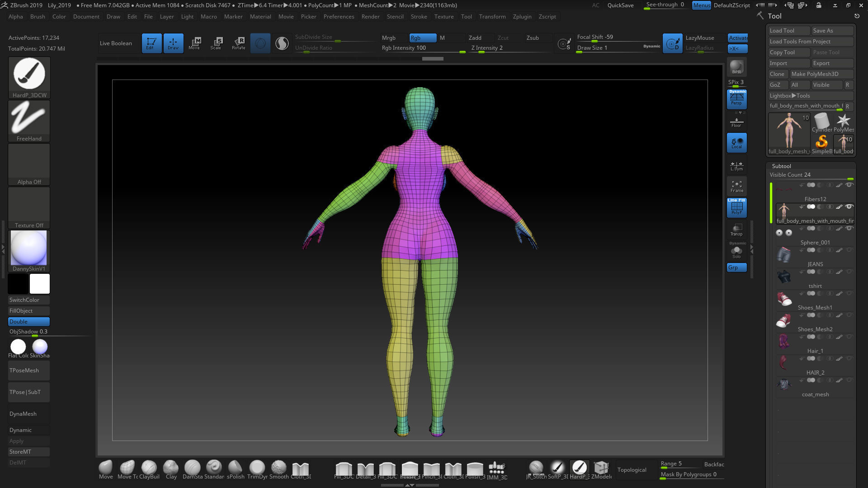Toggle visibility eye of Fibers12 subtool

(x=849, y=185)
